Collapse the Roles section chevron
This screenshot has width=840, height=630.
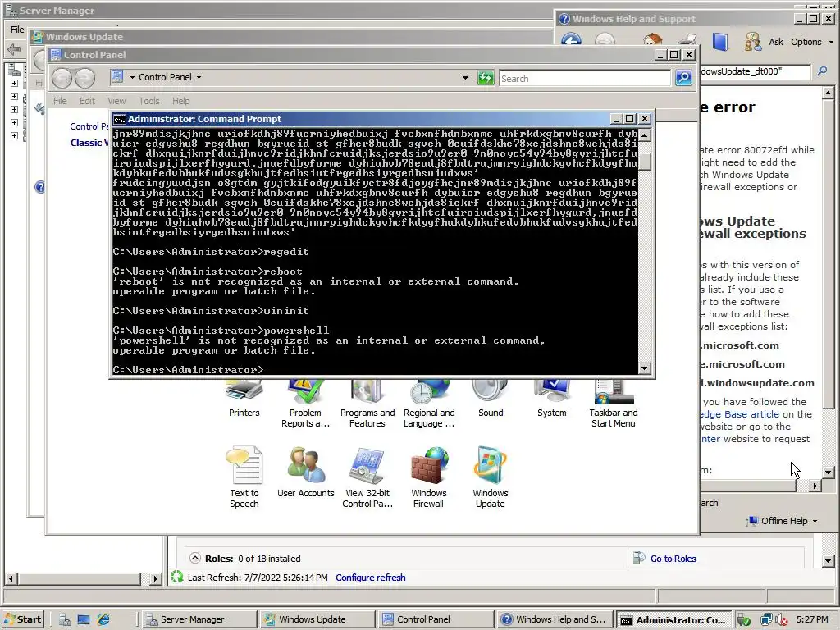point(195,558)
